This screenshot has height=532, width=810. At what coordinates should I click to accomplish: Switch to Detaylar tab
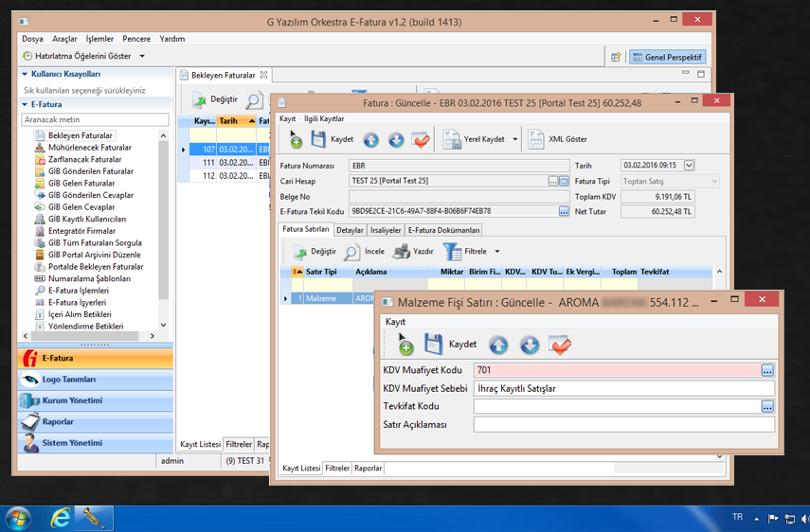click(x=350, y=230)
